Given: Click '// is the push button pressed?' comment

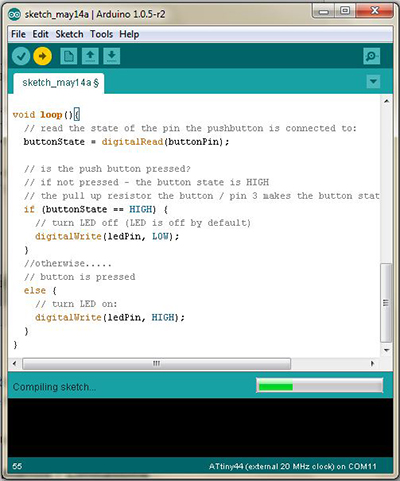Looking at the screenshot, I should [x=107, y=169].
